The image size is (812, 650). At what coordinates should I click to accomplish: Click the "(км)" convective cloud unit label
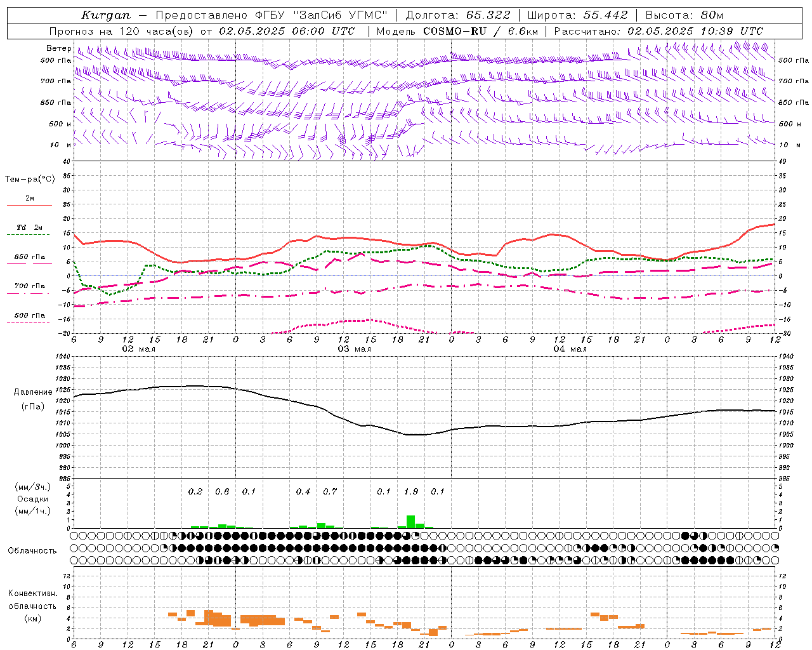coord(32,619)
